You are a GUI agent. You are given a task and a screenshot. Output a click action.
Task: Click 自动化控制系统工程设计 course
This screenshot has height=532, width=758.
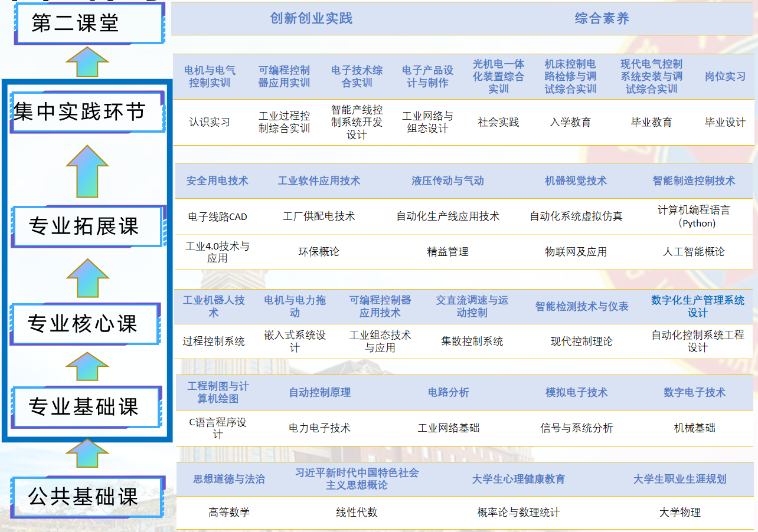pos(698,341)
